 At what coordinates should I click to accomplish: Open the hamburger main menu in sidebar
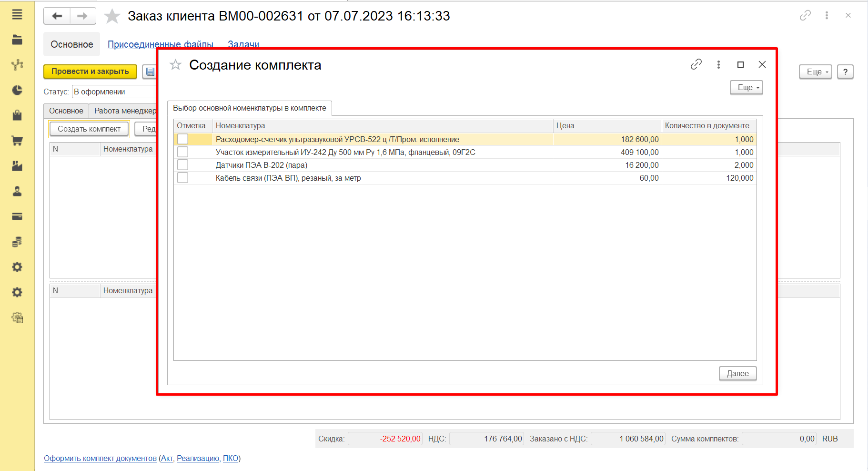click(x=17, y=15)
